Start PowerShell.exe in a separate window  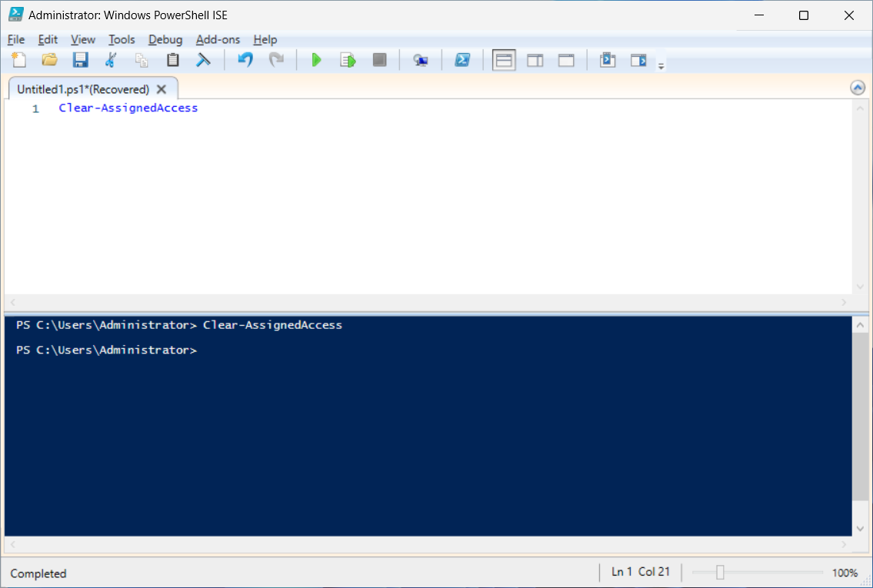pos(462,60)
